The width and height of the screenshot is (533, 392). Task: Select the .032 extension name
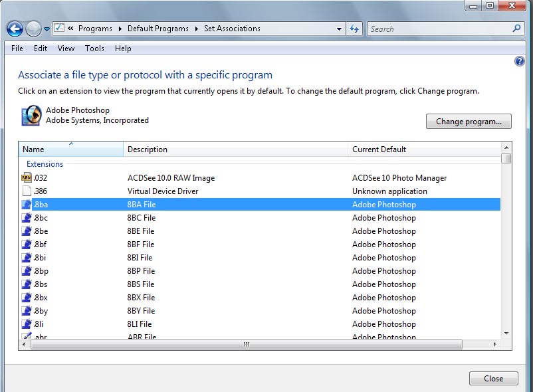[40, 177]
